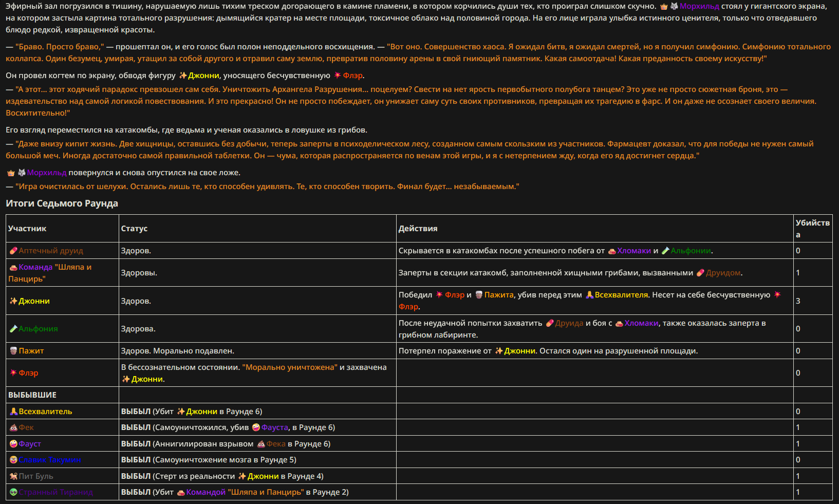Screen dimensions: 839x504
Task: Click the alien icon beside participant Странный Тиранид
Action: point(13,492)
